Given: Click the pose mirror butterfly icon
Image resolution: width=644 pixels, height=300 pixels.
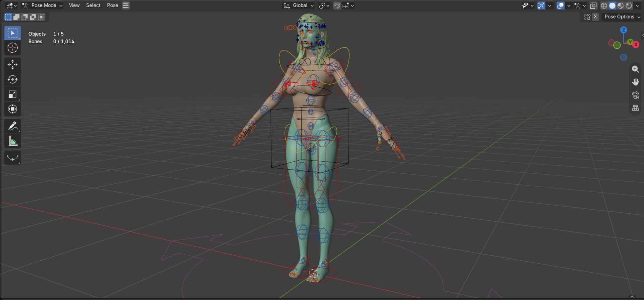Looking at the screenshot, I should point(587,17).
